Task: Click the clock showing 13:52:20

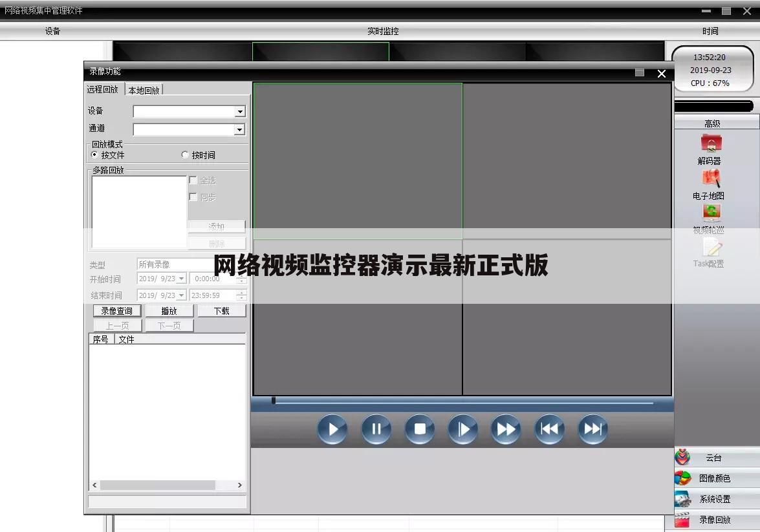Action: 709,57
